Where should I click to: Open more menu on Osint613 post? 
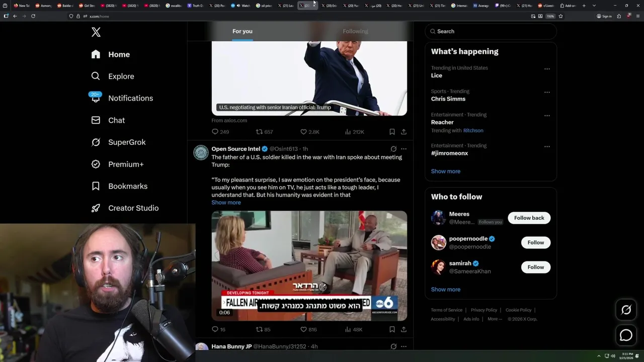[404, 149]
